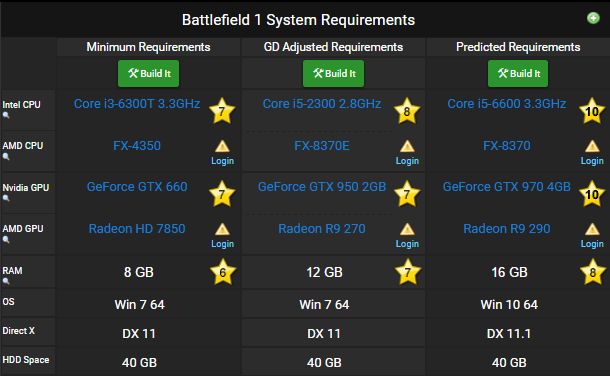This screenshot has height=376, width=610.
Task: Open the Radeon HD 7850 link
Action: pyautogui.click(x=137, y=229)
